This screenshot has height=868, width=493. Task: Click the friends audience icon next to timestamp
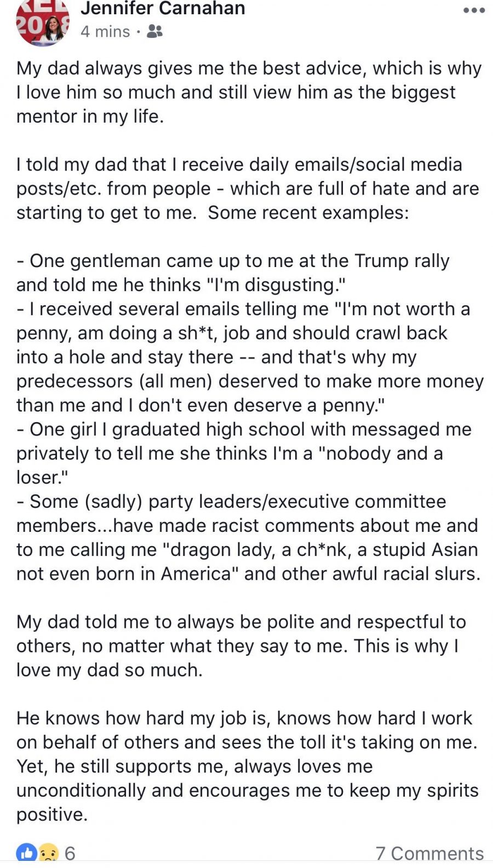pos(155,31)
